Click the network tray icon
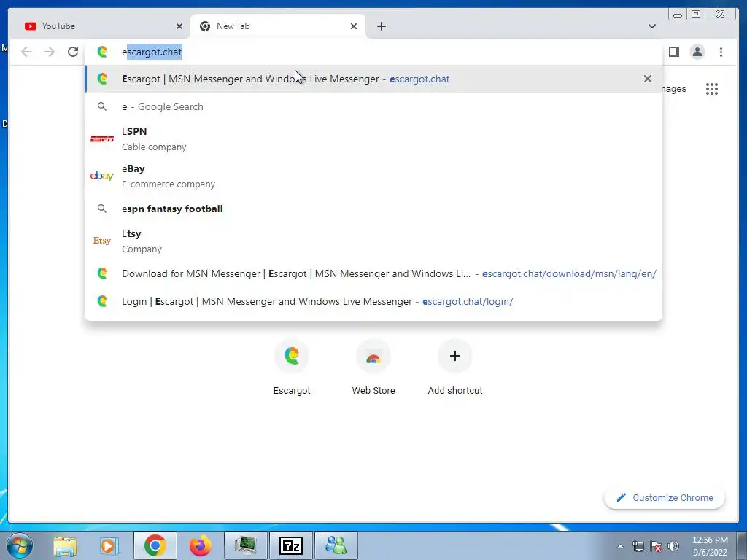Screen dimensions: 747x560 638,546
